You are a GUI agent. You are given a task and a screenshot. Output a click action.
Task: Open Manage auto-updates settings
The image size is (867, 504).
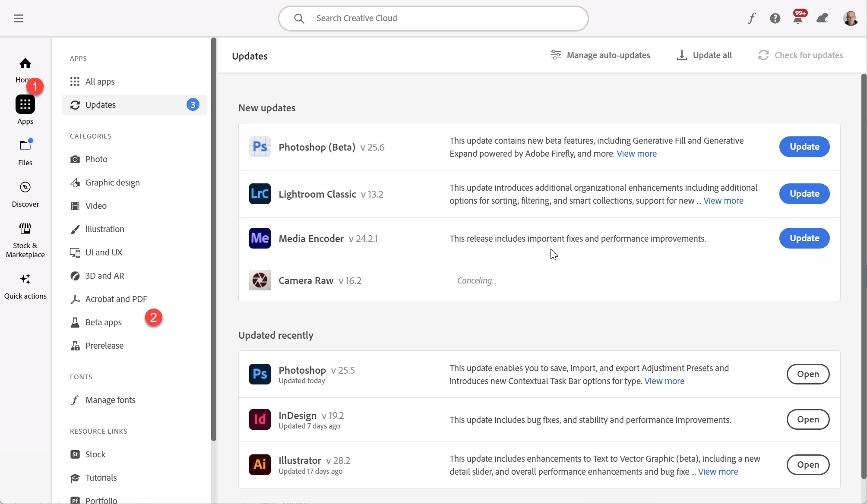point(600,55)
